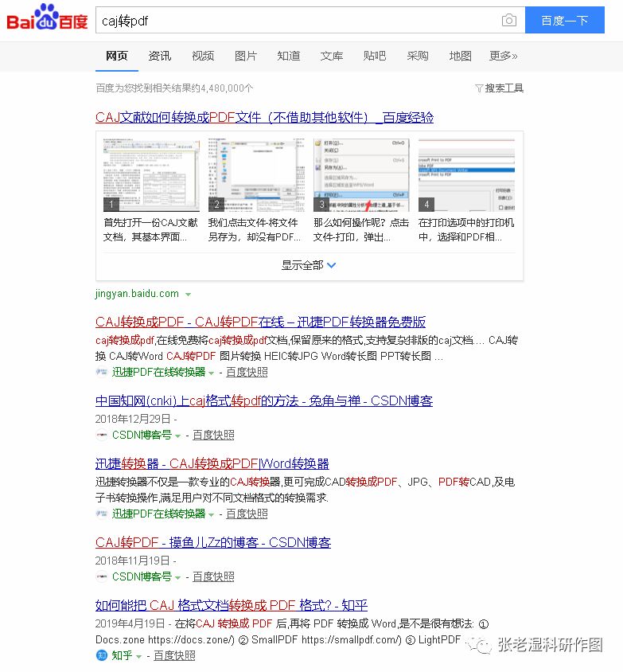
Task: Go to the 文库 tab
Action: coord(332,56)
